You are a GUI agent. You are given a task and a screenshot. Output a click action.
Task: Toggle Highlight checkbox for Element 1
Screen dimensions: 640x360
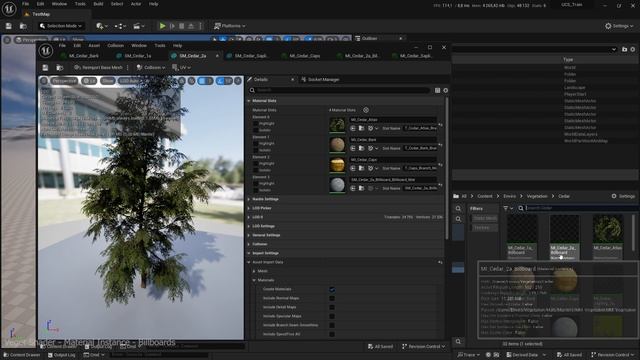click(256, 144)
